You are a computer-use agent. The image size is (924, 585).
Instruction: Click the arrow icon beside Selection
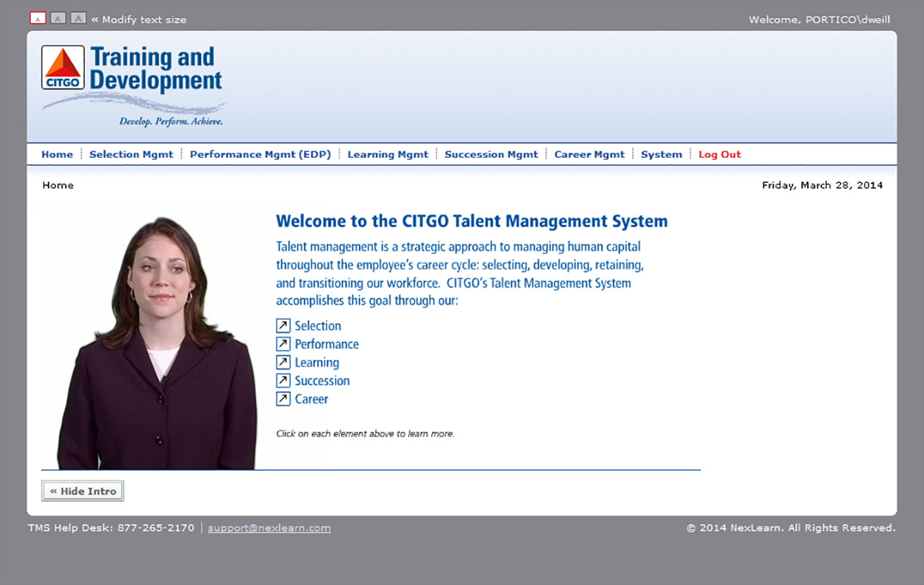point(283,325)
